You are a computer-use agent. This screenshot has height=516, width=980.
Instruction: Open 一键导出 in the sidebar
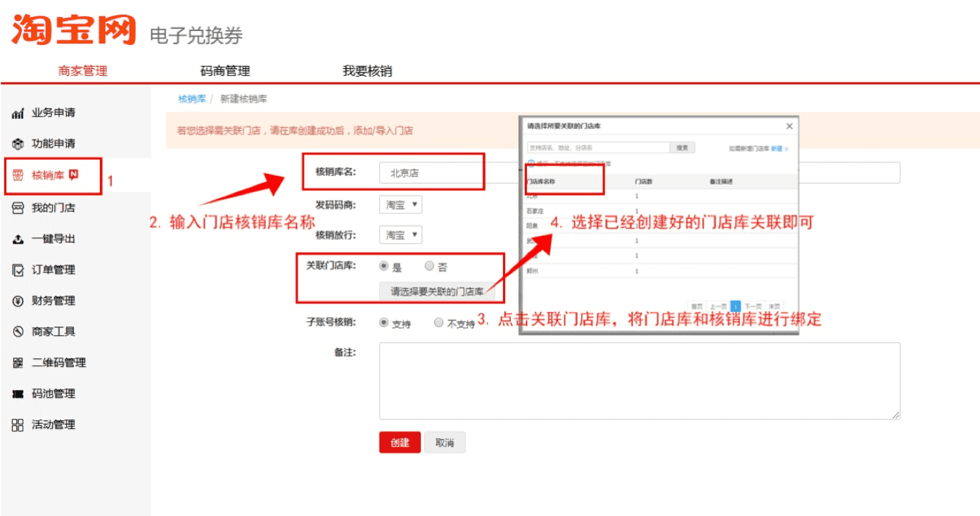(x=53, y=239)
